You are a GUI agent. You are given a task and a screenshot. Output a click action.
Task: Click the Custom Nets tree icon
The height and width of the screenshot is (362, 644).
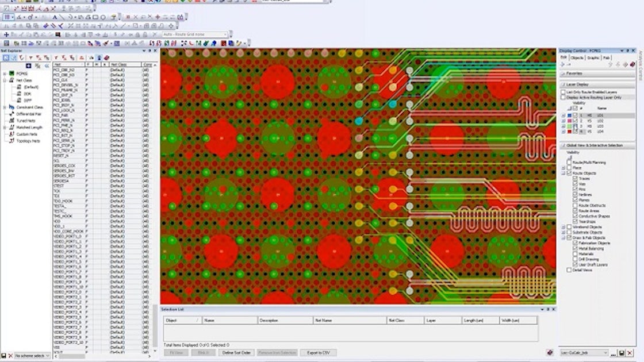click(11, 134)
